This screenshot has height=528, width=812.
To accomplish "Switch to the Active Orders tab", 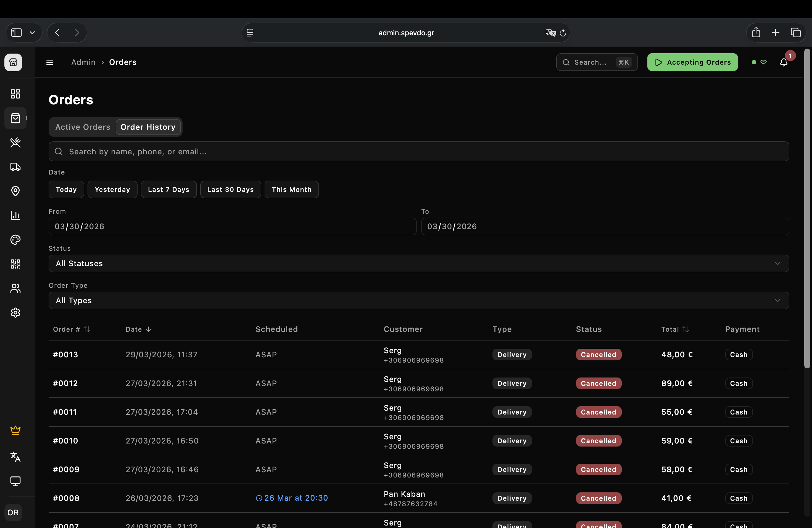I will point(83,127).
